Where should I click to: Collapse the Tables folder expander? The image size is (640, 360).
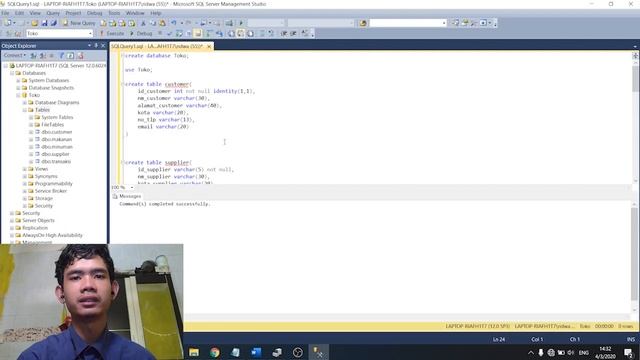point(24,110)
